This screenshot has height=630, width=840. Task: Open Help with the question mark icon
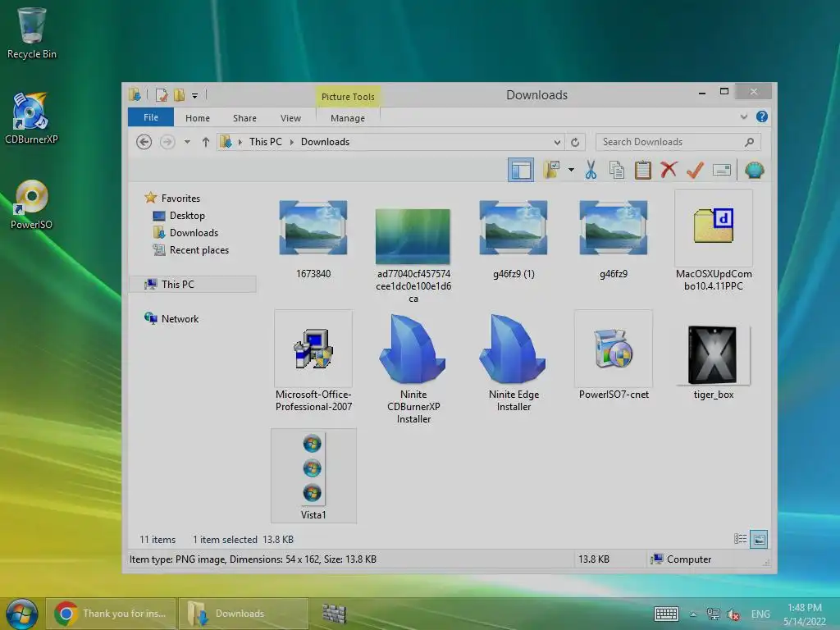click(762, 116)
